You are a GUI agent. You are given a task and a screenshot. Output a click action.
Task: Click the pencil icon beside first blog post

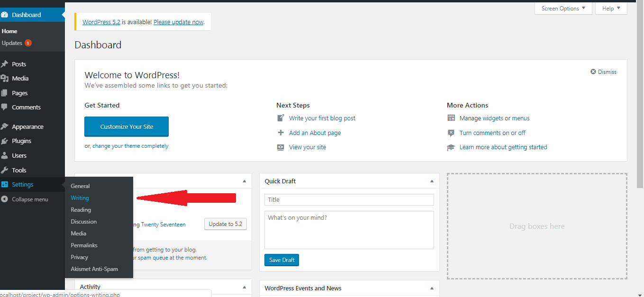[x=281, y=118]
